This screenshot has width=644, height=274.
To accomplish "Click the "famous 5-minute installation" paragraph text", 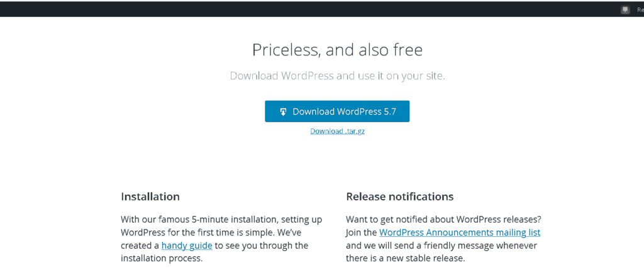I will pos(221,219).
